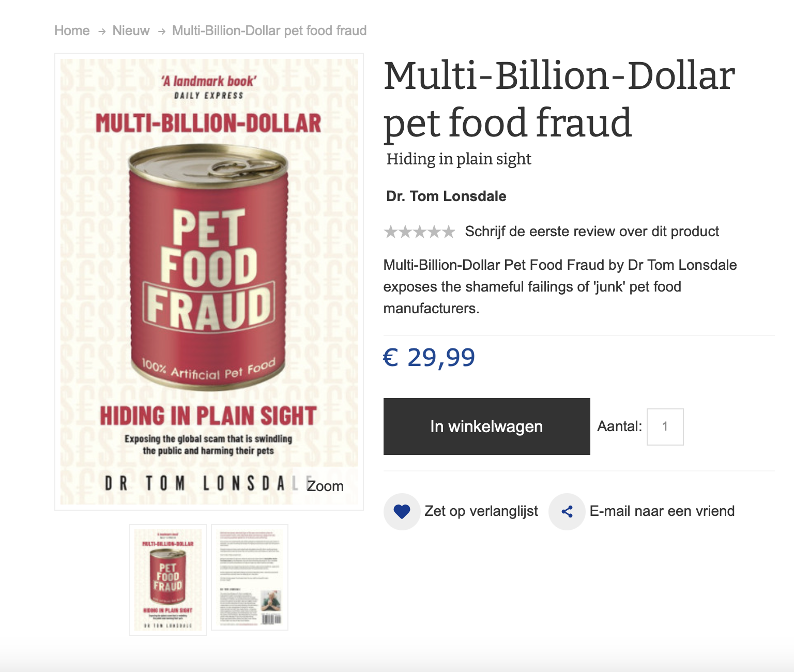Go to Home in the breadcrumb

[x=72, y=30]
